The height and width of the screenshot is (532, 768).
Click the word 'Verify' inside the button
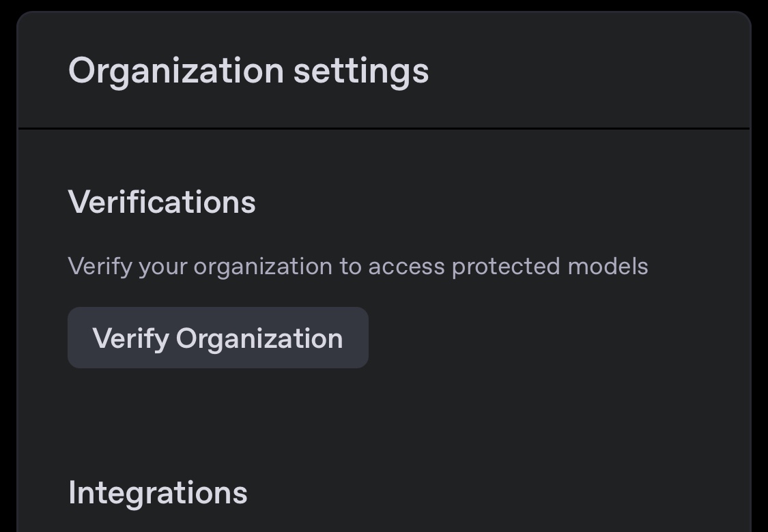tap(131, 339)
